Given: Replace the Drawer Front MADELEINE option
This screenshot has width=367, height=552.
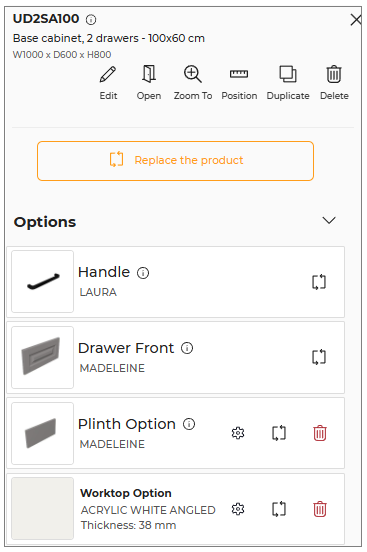Looking at the screenshot, I should pyautogui.click(x=319, y=357).
